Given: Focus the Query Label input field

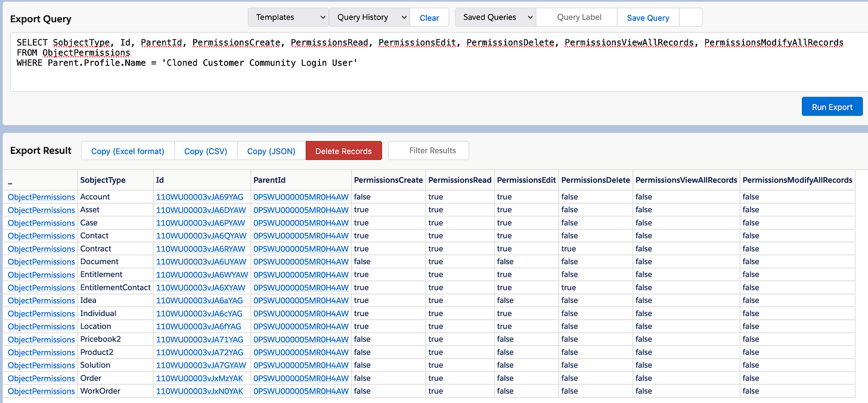Looking at the screenshot, I should coord(576,17).
